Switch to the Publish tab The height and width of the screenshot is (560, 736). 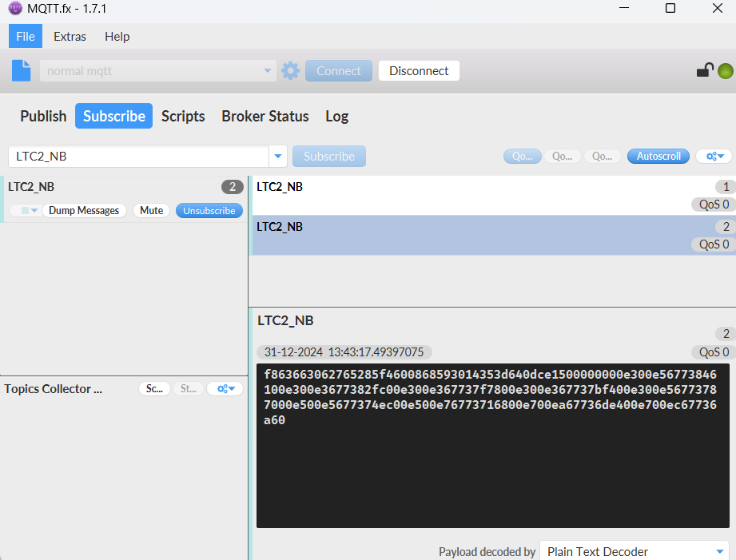(43, 116)
